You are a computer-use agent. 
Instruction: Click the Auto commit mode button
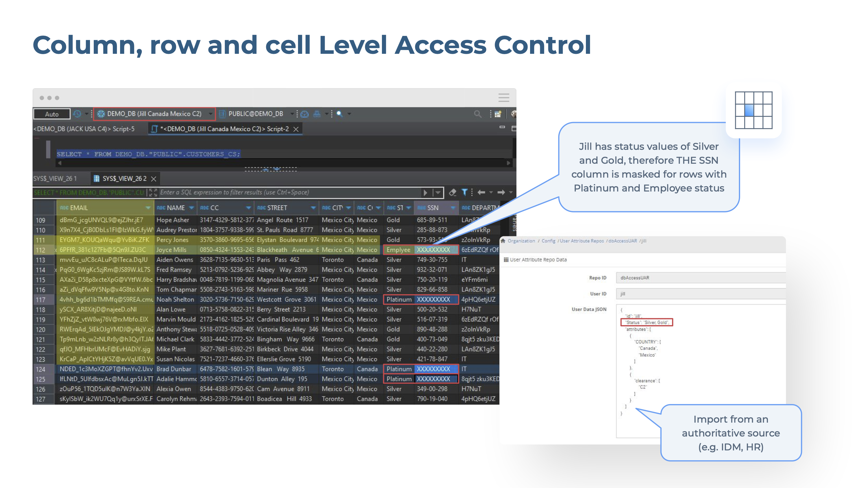pyautogui.click(x=52, y=114)
